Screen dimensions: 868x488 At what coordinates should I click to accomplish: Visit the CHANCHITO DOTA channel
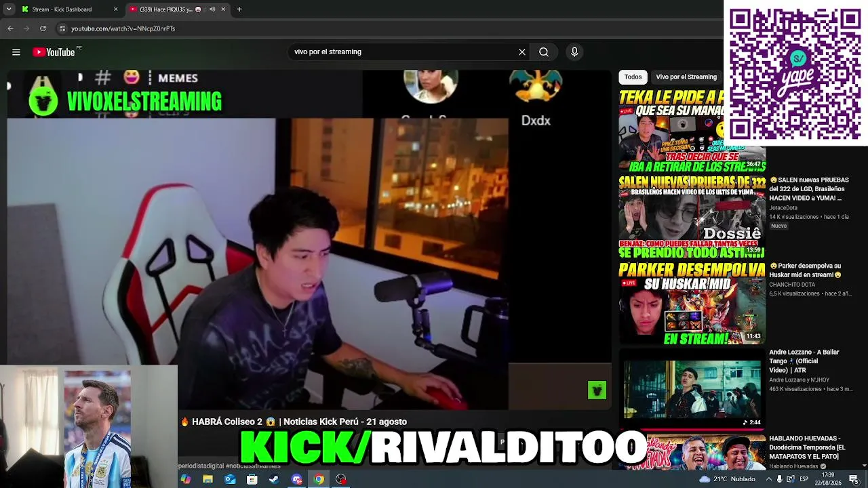792,285
